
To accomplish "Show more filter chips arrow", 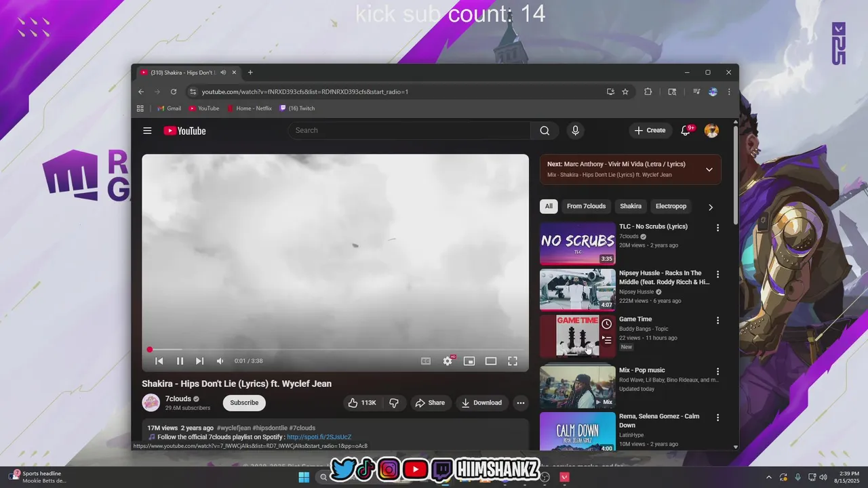I will point(711,207).
